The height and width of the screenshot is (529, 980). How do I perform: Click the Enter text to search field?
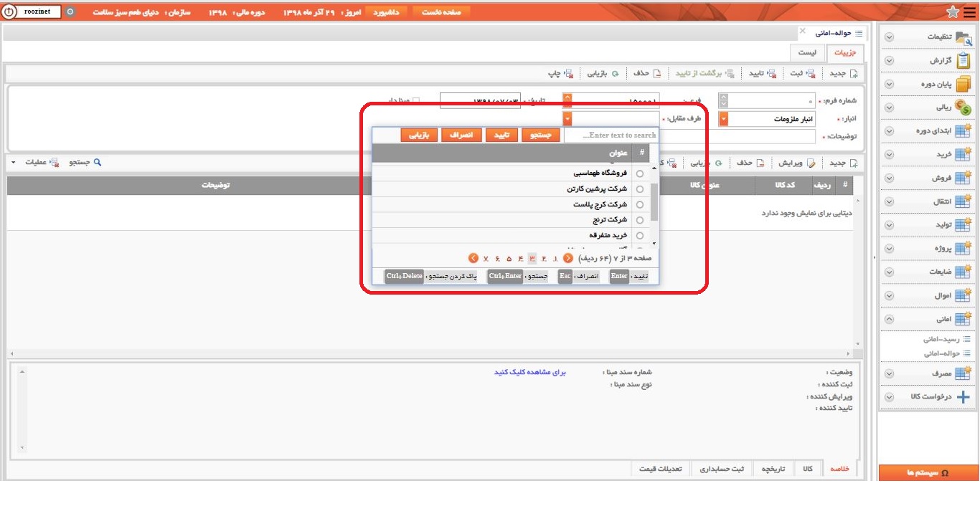click(x=611, y=135)
